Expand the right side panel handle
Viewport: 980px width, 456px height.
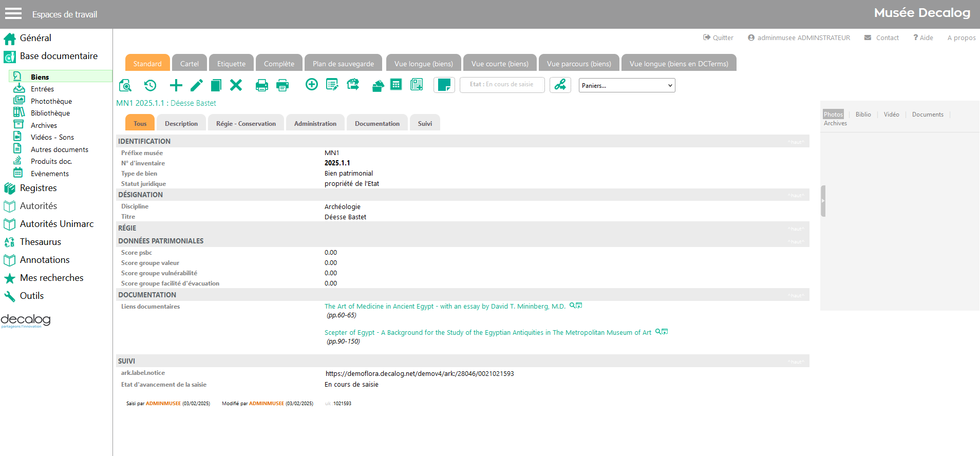click(823, 201)
